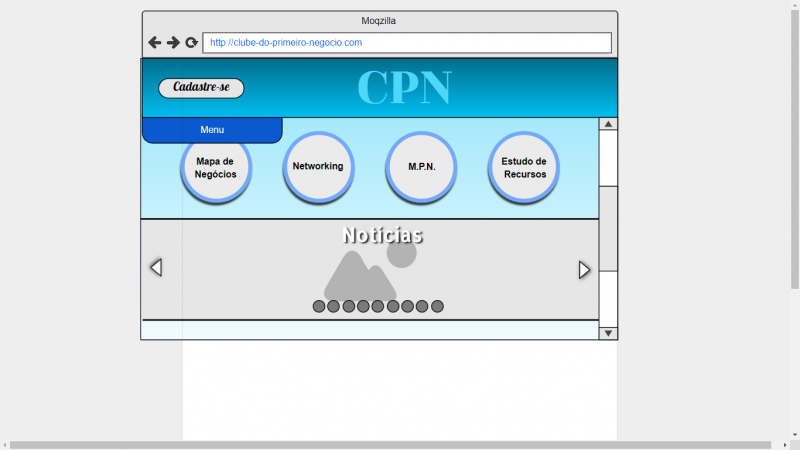Click the browser back arrow
This screenshot has height=450, width=800.
(155, 42)
